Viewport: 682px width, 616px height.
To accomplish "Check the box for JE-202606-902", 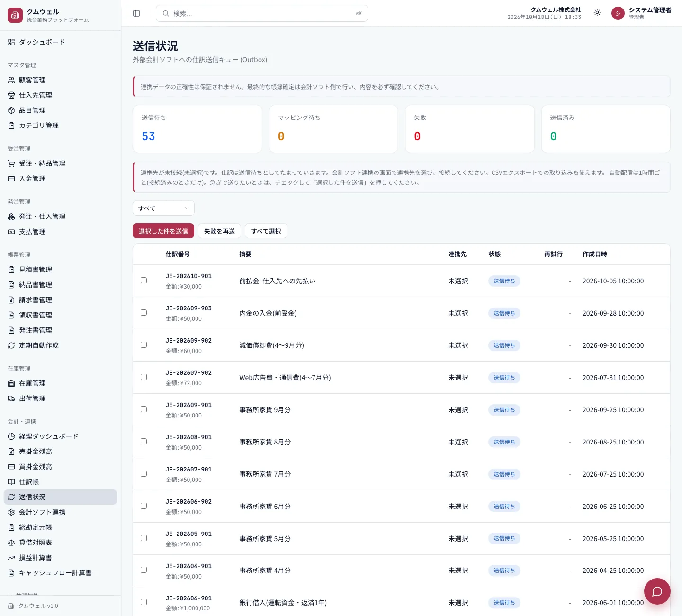I will tap(144, 506).
